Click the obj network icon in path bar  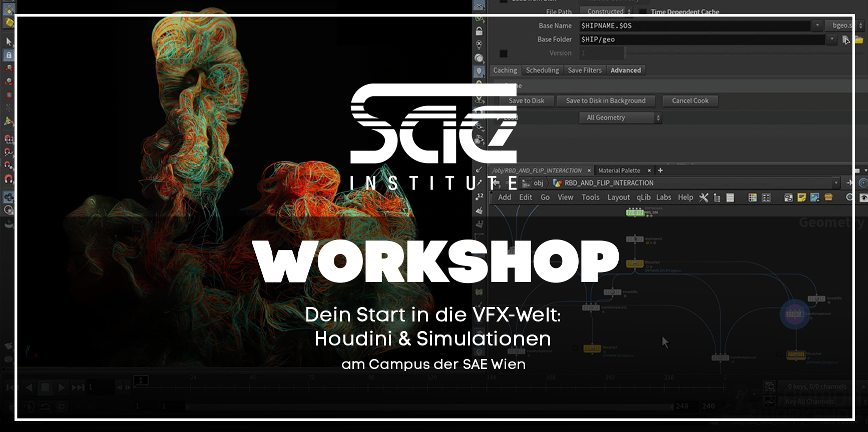pyautogui.click(x=526, y=183)
